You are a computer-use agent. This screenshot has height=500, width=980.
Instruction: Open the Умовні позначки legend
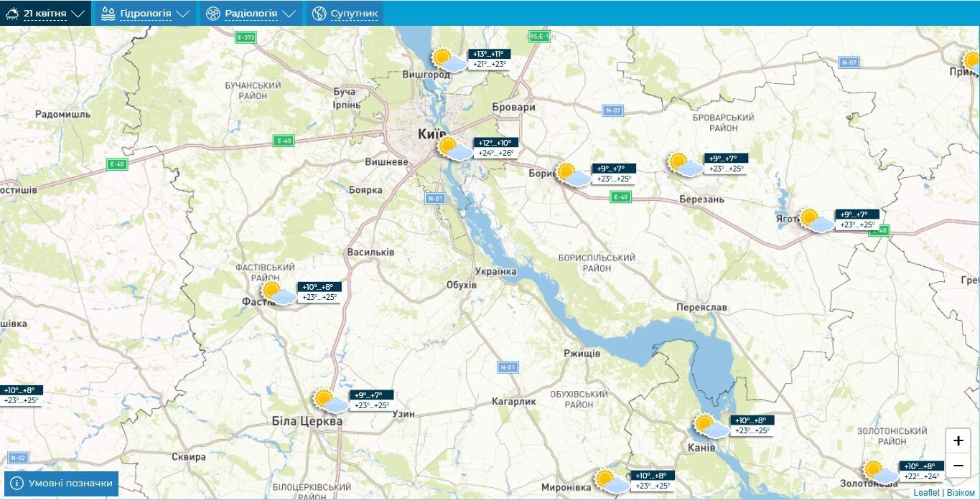pyautogui.click(x=62, y=484)
